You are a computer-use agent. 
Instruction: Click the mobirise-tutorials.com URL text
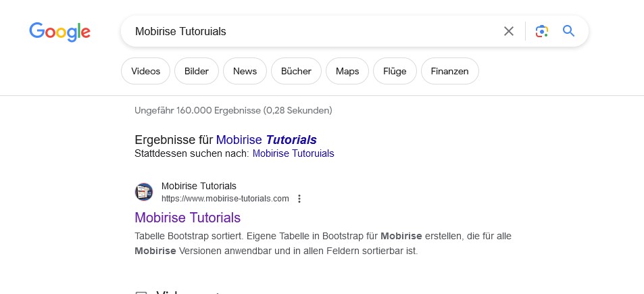(x=225, y=199)
